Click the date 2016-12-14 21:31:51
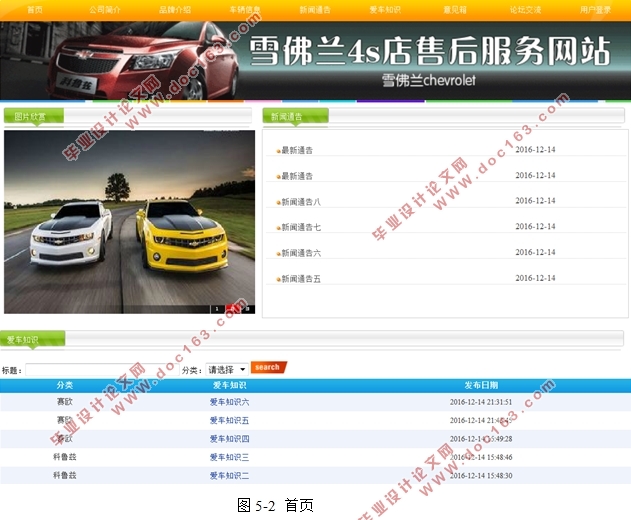 (x=481, y=402)
